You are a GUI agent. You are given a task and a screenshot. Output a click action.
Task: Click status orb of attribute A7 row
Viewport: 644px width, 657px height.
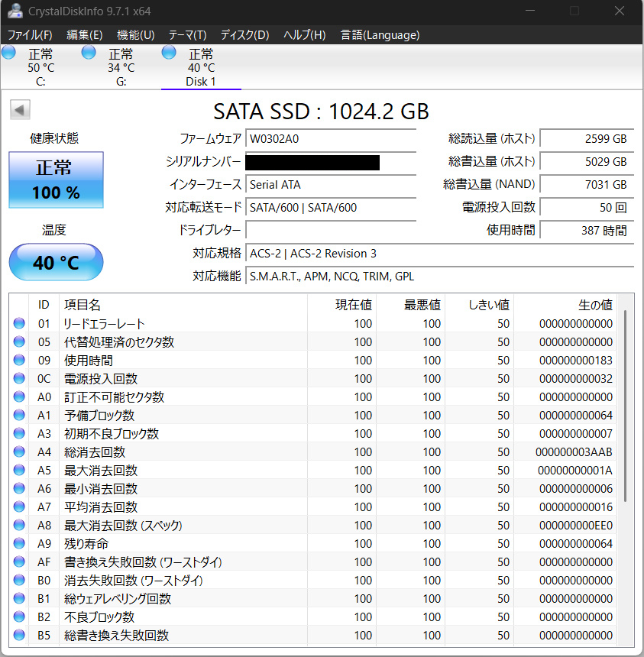coord(19,507)
